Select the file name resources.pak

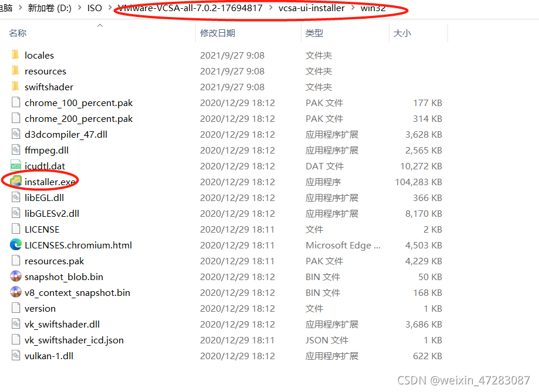click(x=55, y=261)
